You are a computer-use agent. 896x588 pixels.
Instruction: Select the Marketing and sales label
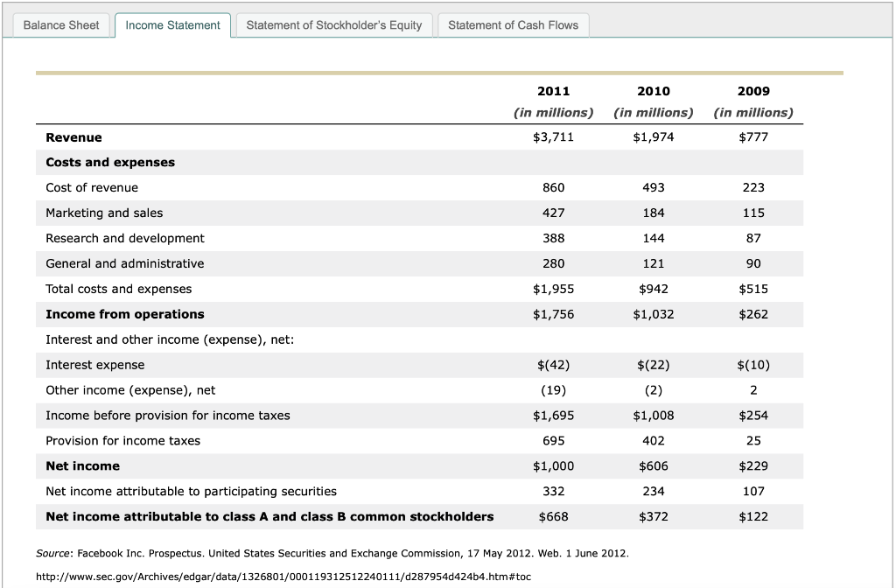click(104, 213)
